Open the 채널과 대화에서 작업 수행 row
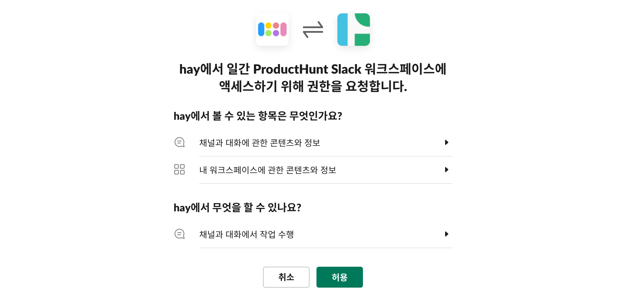Screen dimensions: 644x305 313,234
